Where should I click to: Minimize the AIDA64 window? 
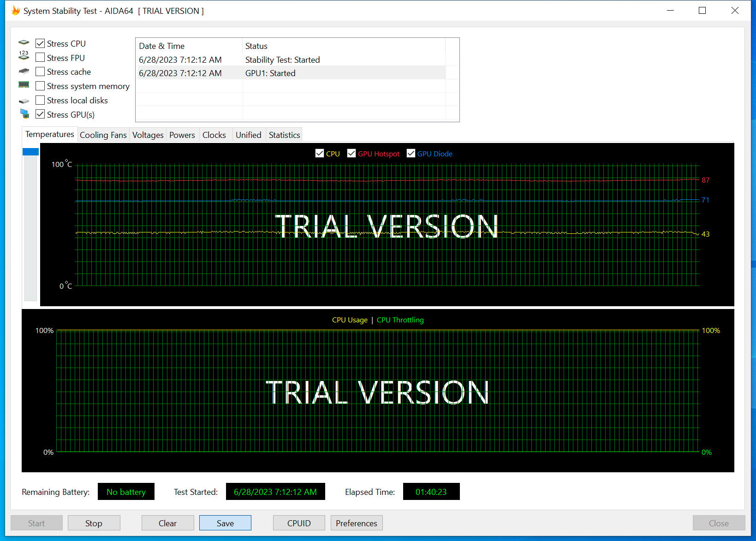671,11
